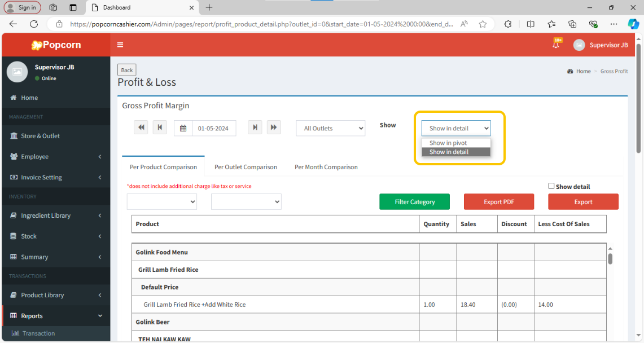Click the date field showing 01-05-2024

(214, 128)
